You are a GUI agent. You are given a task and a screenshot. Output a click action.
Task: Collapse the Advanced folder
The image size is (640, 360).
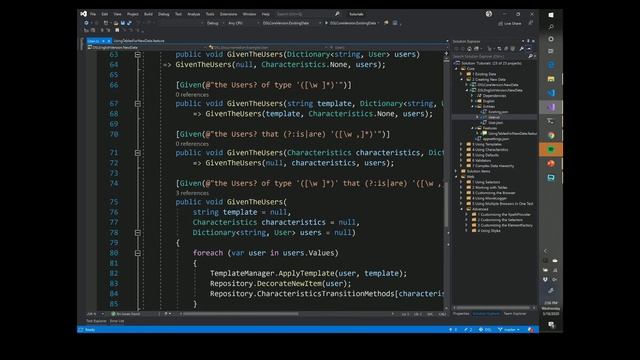[x=462, y=209]
